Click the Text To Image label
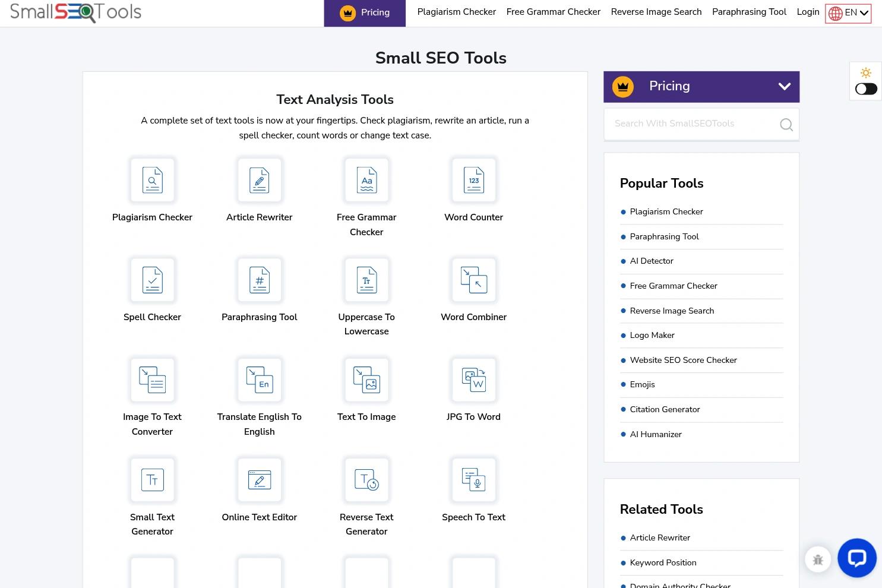 click(x=366, y=417)
